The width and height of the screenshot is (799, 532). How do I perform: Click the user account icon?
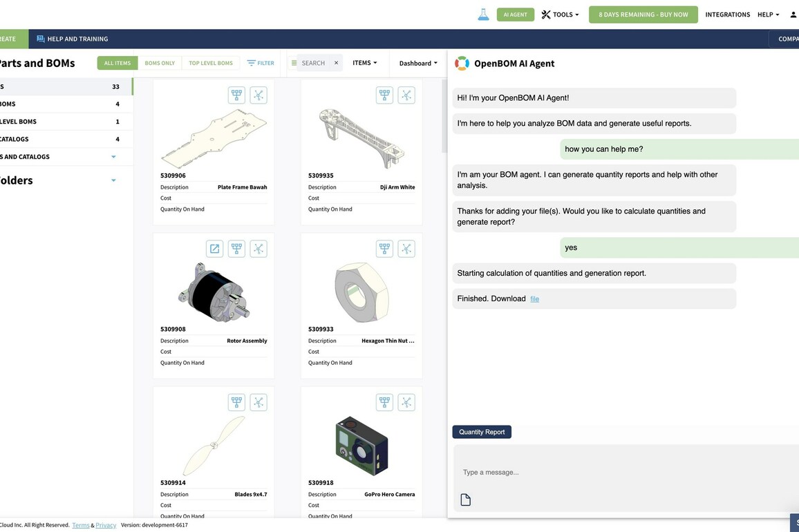point(793,15)
